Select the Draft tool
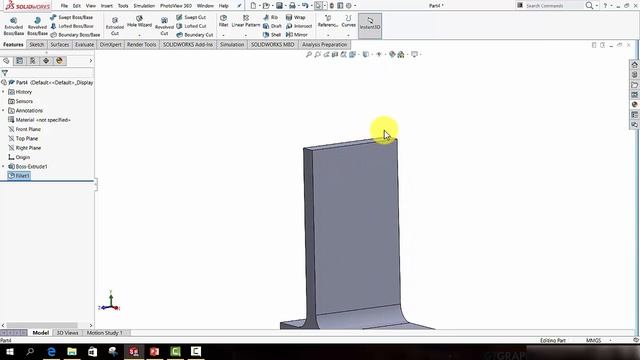640x360 pixels. (x=272, y=26)
